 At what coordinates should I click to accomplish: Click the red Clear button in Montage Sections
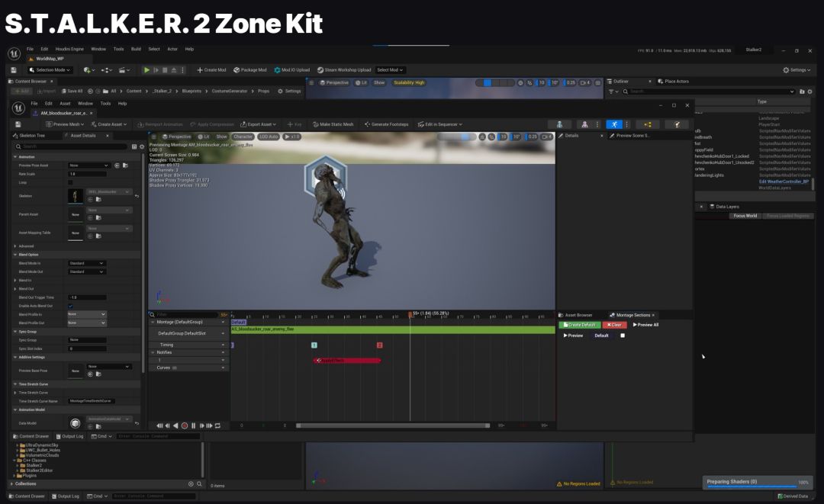(614, 325)
